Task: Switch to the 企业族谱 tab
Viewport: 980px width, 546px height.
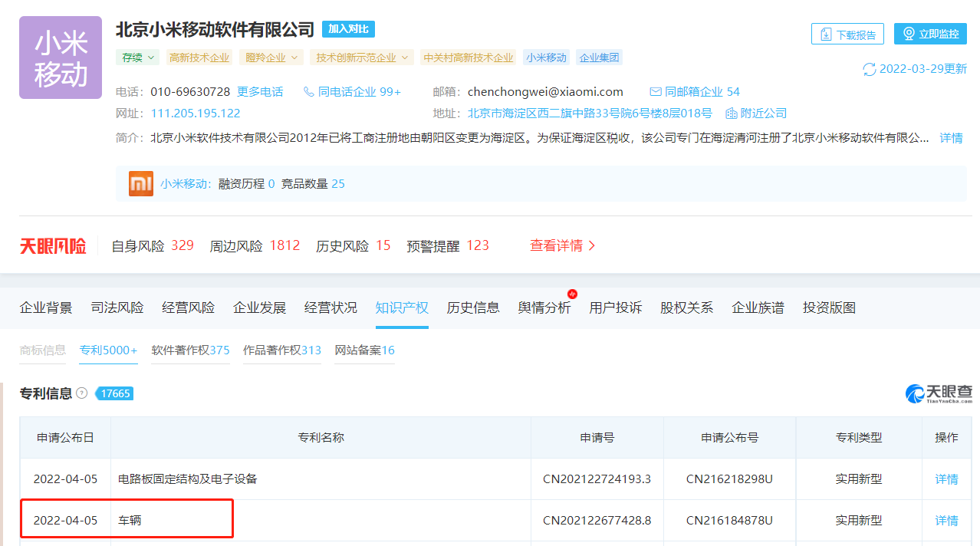Action: tap(758, 308)
